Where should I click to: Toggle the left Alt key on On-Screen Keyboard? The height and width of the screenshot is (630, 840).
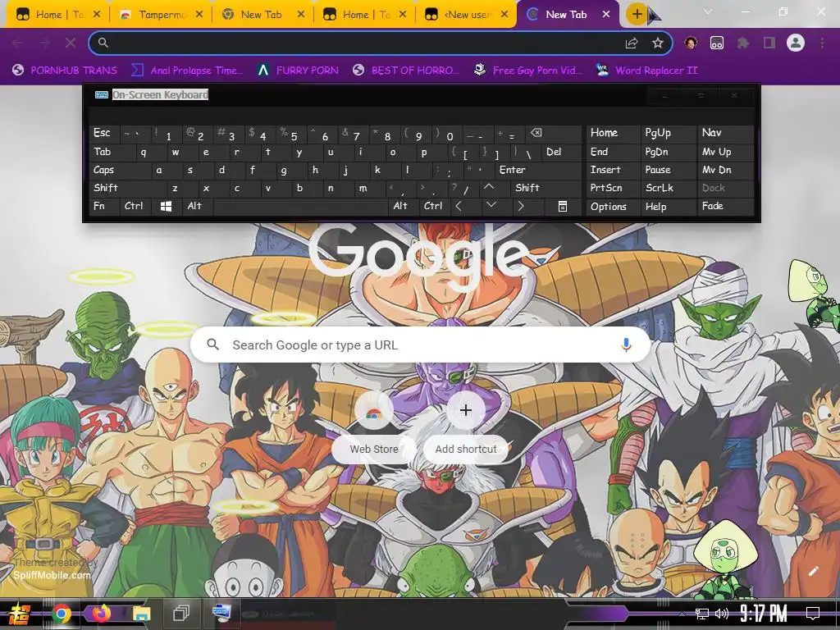coord(197,206)
